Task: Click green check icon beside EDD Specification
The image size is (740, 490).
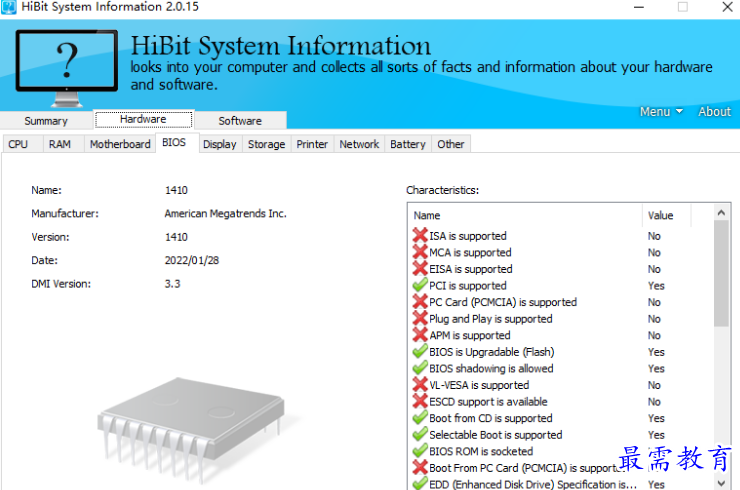Action: click(420, 483)
